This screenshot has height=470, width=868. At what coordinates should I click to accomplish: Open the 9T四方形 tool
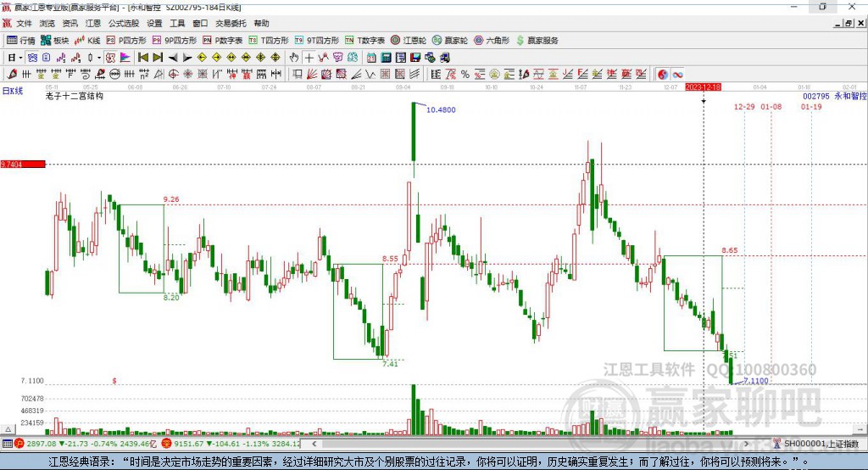[x=316, y=41]
